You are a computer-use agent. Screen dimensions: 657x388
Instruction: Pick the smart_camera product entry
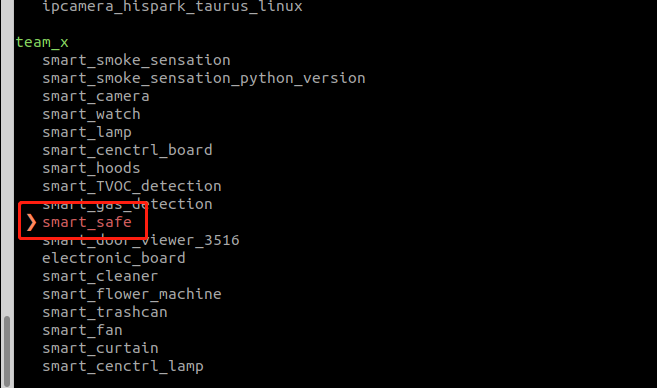pos(96,96)
